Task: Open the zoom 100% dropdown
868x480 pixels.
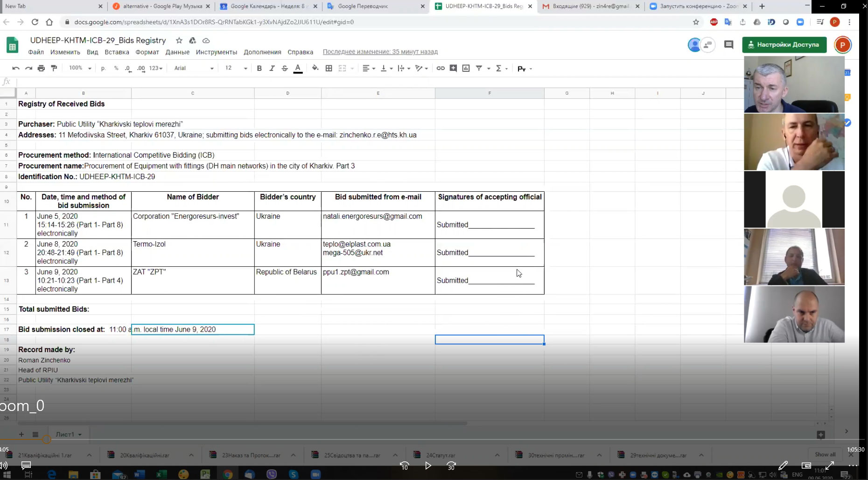Action: [x=80, y=68]
